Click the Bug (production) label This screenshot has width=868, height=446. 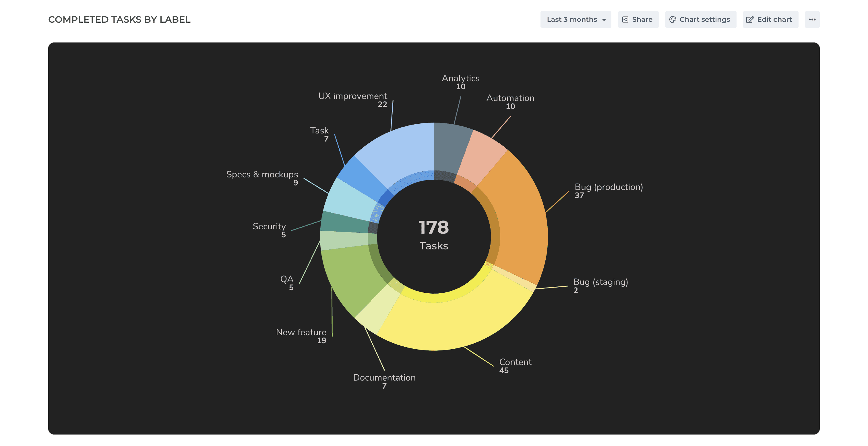609,187
